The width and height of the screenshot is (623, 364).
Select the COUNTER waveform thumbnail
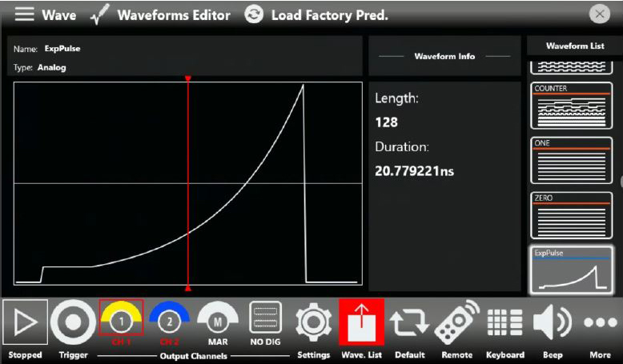(x=571, y=104)
